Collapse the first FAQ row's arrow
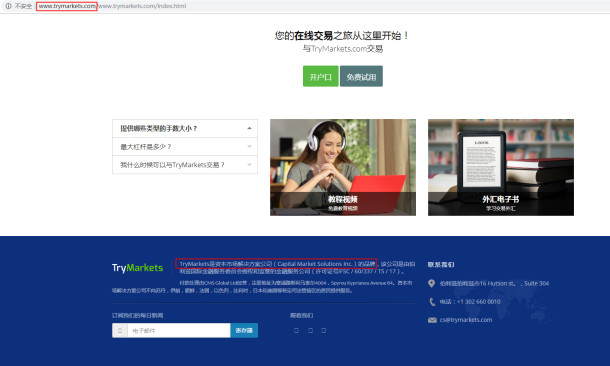The width and height of the screenshot is (610, 366). click(249, 128)
